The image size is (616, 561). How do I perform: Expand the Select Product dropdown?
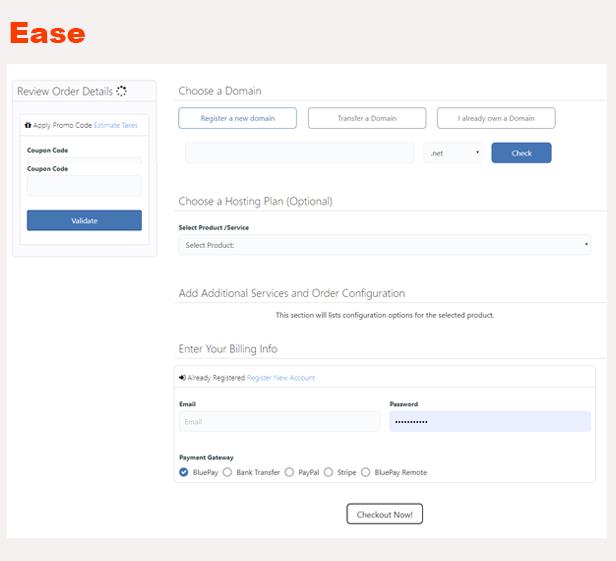[x=385, y=245]
